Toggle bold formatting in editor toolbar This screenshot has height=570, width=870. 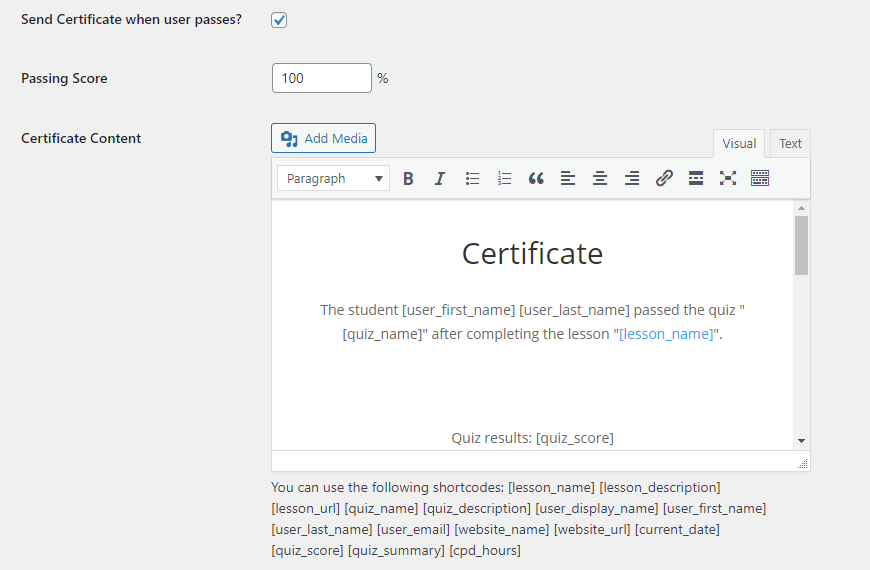(408, 179)
